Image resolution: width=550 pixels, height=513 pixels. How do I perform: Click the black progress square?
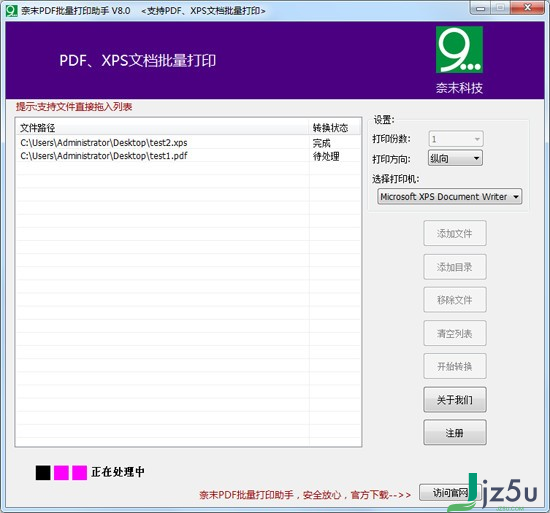click(43, 472)
